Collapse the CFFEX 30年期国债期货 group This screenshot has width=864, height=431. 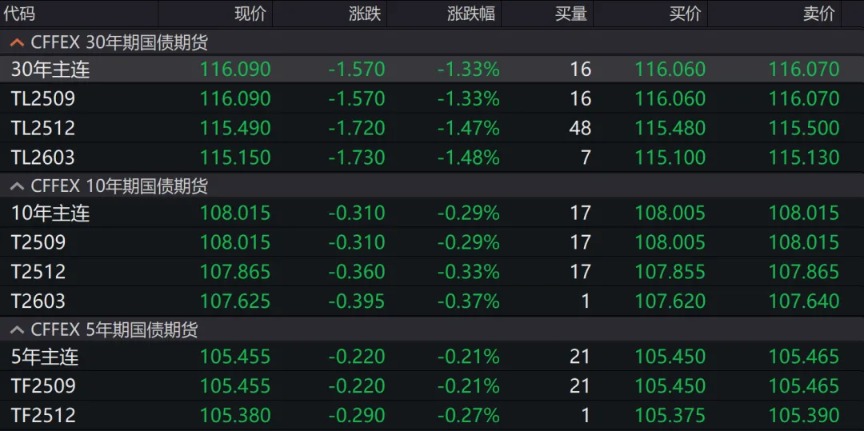(17, 43)
